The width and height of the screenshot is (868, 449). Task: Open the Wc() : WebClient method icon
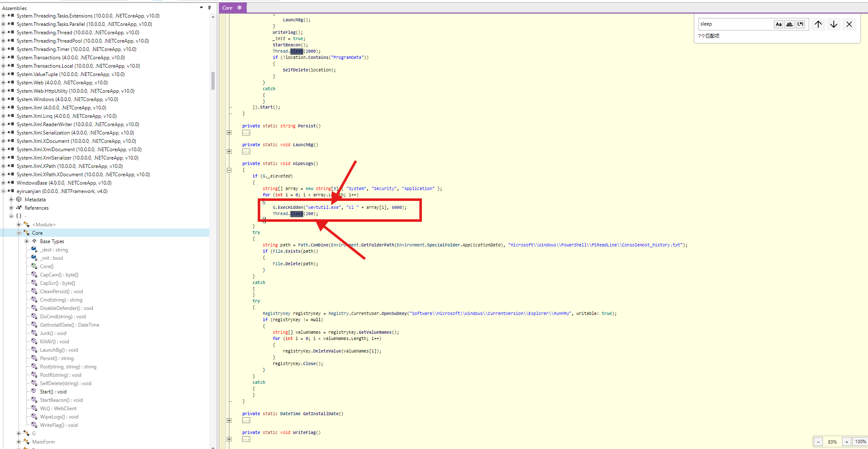(x=34, y=408)
